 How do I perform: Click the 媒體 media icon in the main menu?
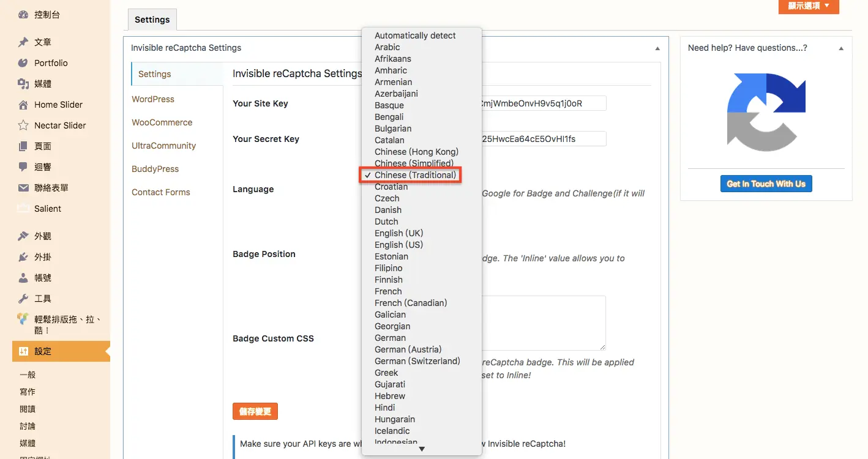pyautogui.click(x=23, y=84)
